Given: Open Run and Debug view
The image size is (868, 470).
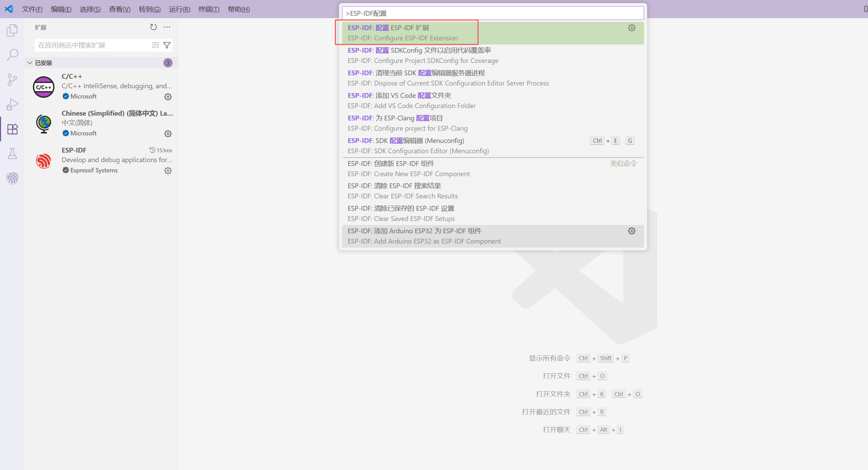Looking at the screenshot, I should coord(12,104).
